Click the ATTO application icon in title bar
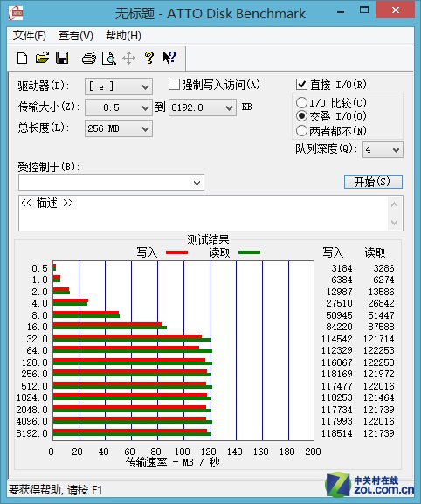This screenshot has width=421, height=504. [16, 13]
